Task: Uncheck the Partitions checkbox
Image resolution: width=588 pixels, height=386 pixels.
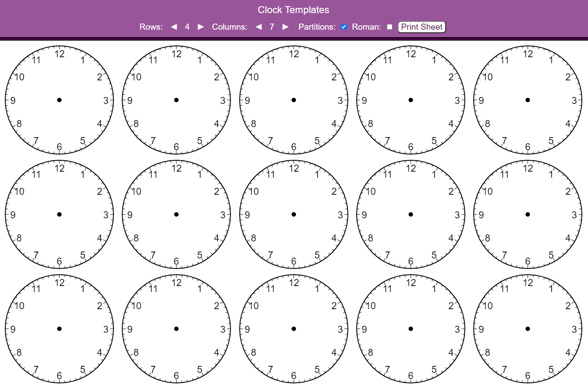Action: (344, 27)
